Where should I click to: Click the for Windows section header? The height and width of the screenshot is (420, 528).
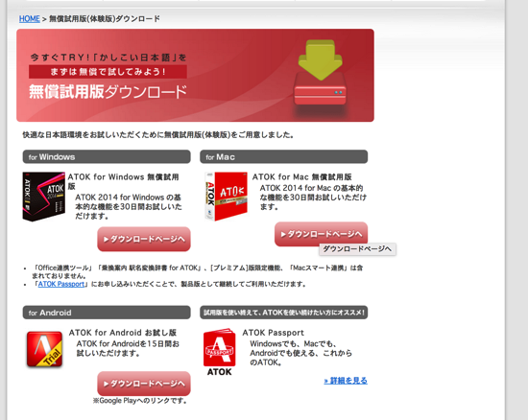[x=107, y=156]
